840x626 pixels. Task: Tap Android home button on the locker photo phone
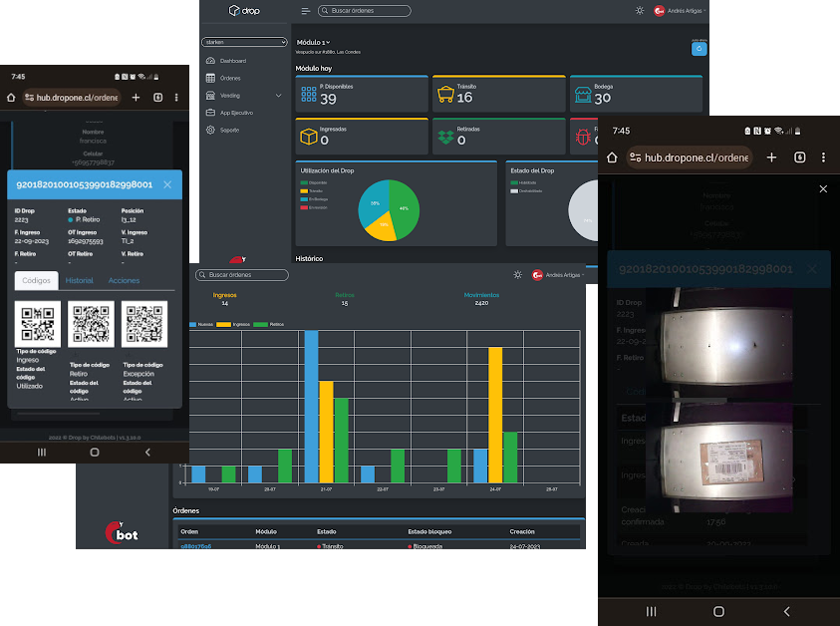[x=718, y=611]
